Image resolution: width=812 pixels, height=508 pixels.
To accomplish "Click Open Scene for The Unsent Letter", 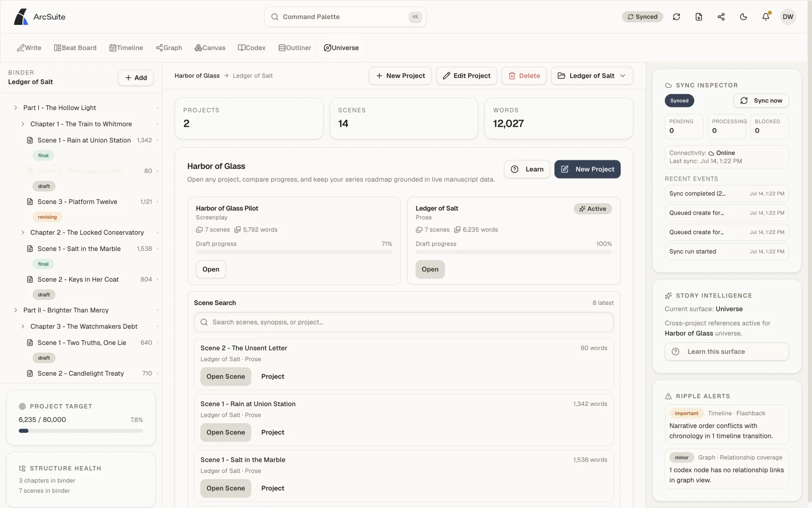I will [226, 377].
